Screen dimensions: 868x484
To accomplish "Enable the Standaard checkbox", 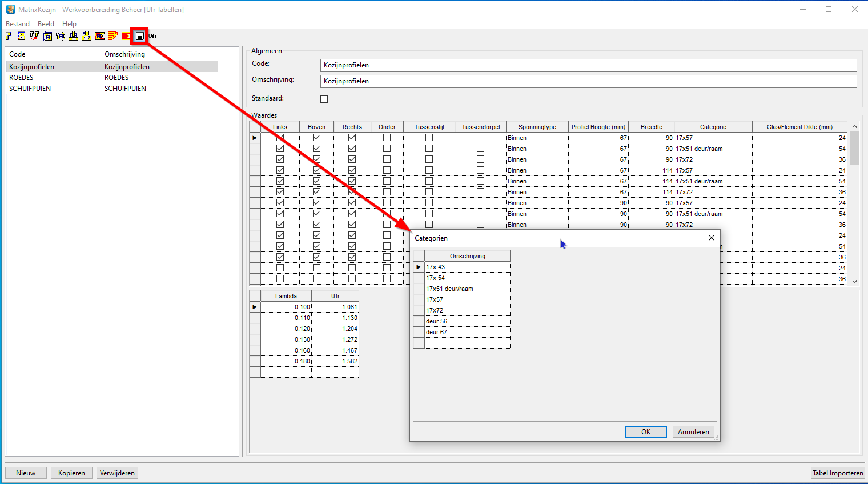I will coord(324,98).
